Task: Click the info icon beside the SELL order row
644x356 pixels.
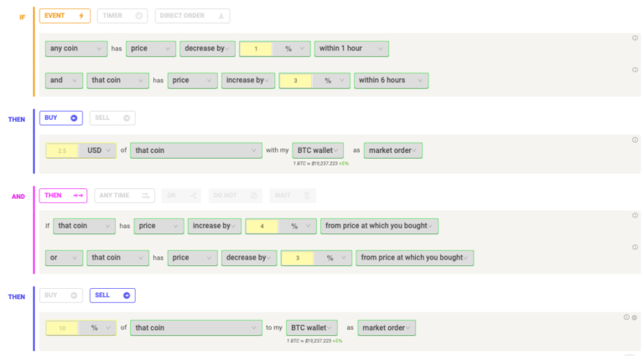Action: pos(626,317)
